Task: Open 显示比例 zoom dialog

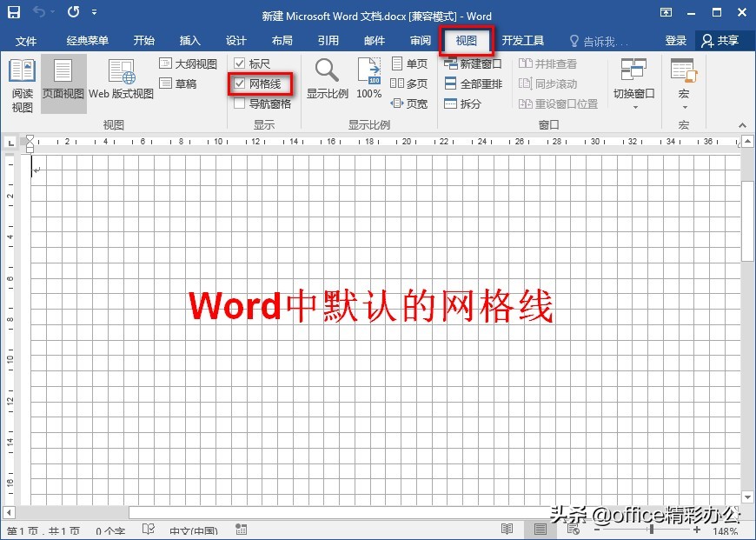Action: [x=328, y=79]
